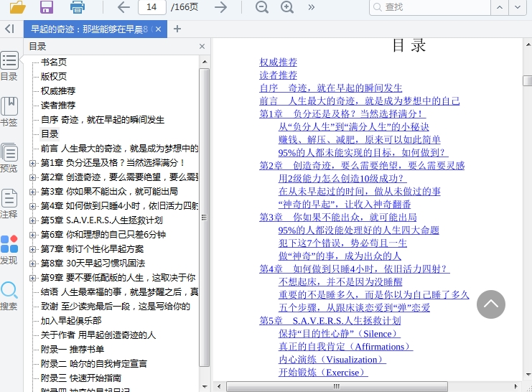The width and height of the screenshot is (532, 392).
Task: Click the outline panel vertical scrollbar thumb
Action: pyautogui.click(x=204, y=218)
